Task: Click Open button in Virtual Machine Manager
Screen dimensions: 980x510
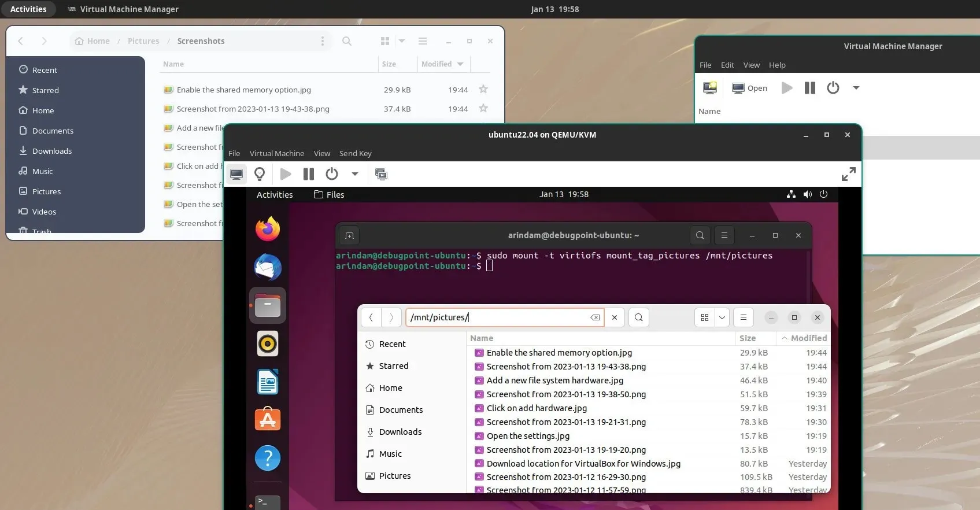Action: tap(750, 88)
